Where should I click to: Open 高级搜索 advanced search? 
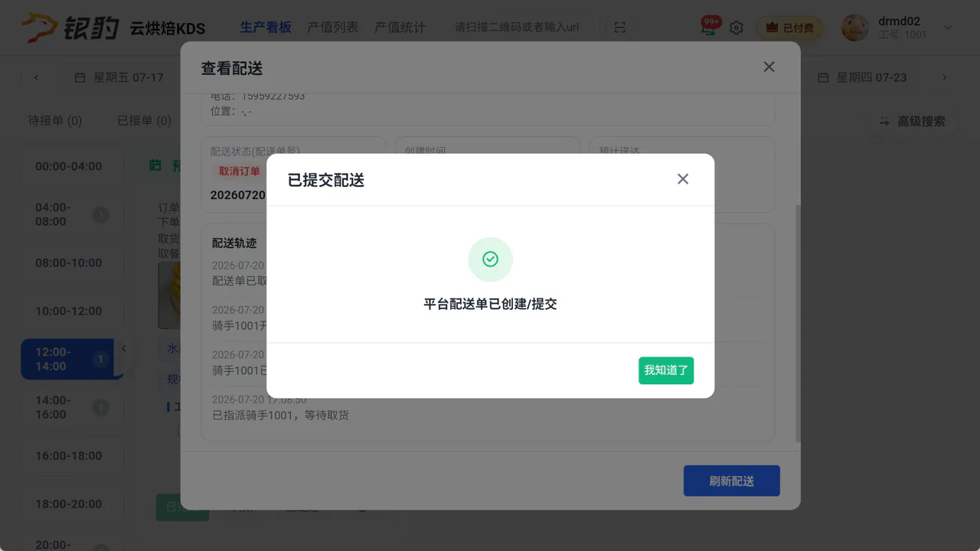[912, 121]
